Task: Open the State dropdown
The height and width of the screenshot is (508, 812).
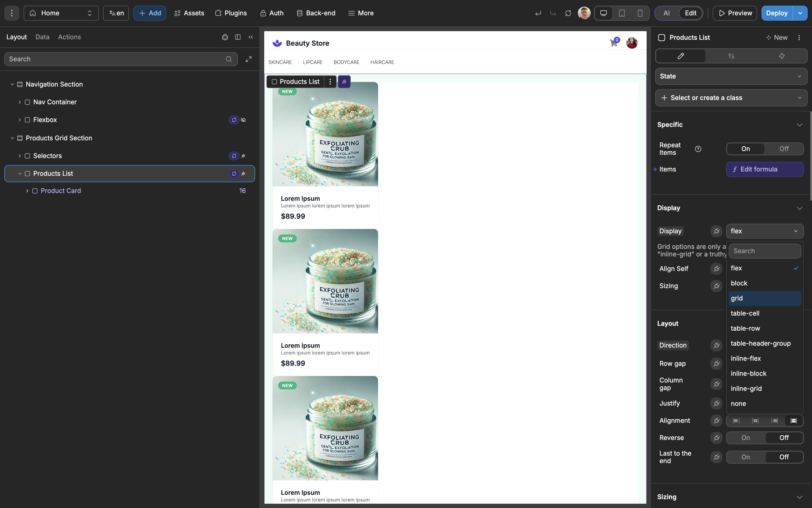Action: [x=731, y=76]
